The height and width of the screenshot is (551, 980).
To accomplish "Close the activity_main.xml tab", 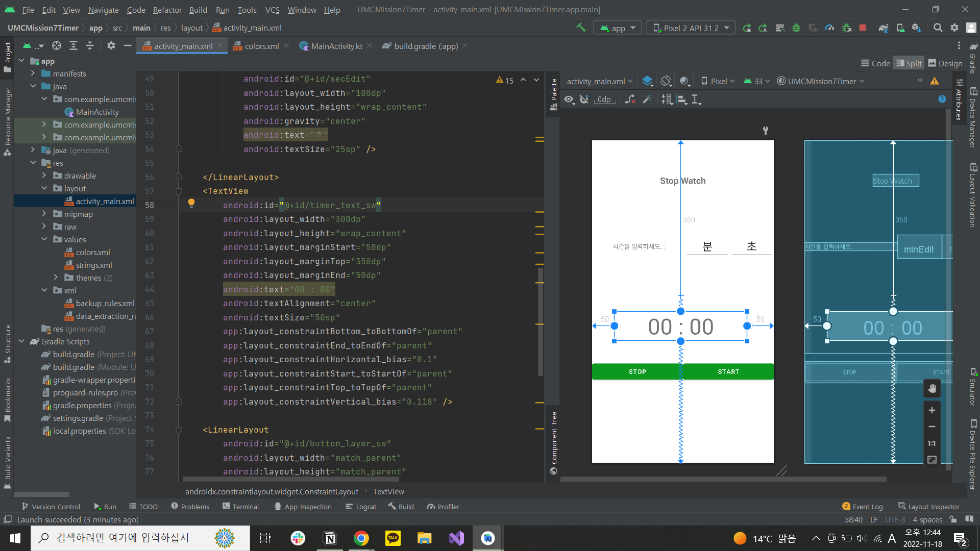I will (220, 45).
